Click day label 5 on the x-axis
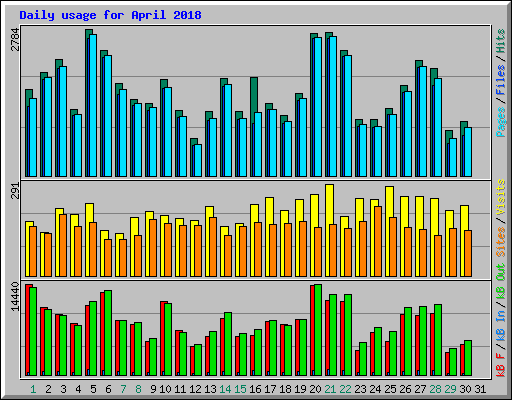Image resolution: width=512 pixels, height=400 pixels. (x=93, y=389)
